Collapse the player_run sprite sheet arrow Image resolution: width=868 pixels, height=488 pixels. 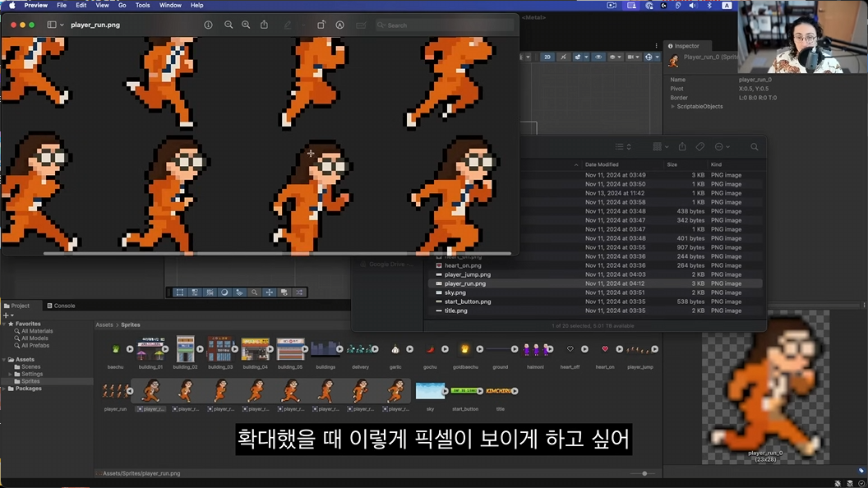[x=130, y=391]
